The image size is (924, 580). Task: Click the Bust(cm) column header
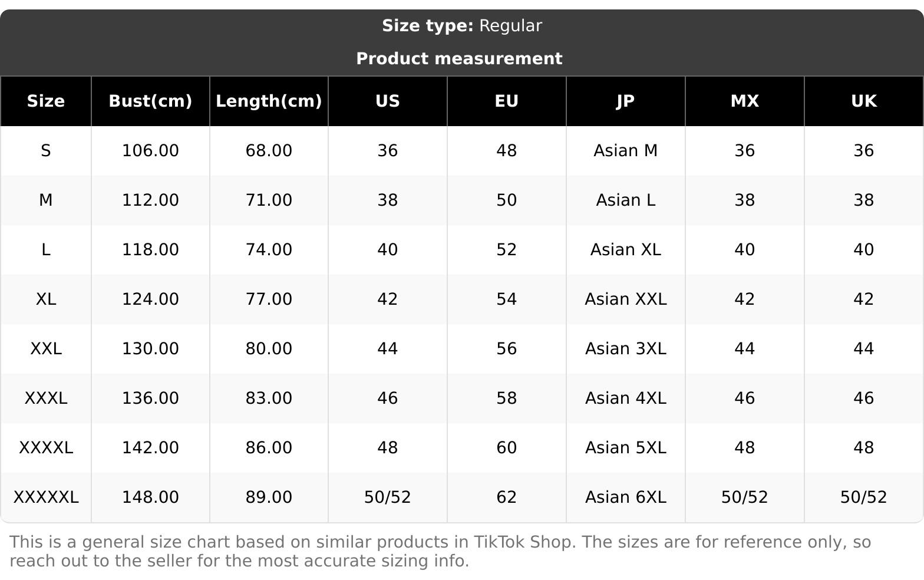click(150, 101)
